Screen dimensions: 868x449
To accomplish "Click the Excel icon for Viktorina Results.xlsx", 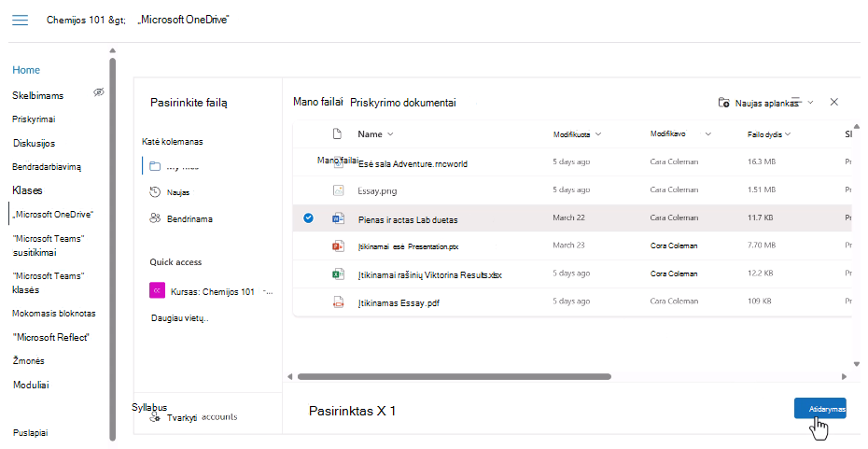I will pos(338,274).
